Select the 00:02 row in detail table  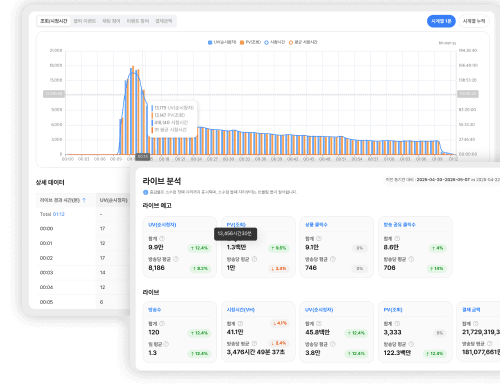[83, 258]
